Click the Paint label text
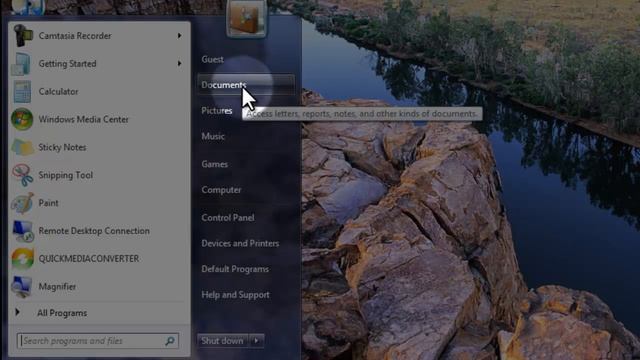 coord(49,203)
